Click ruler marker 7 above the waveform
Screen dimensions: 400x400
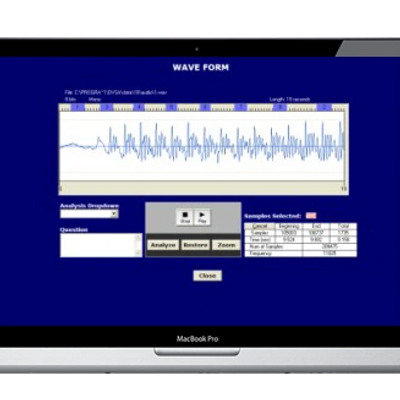(x=241, y=107)
